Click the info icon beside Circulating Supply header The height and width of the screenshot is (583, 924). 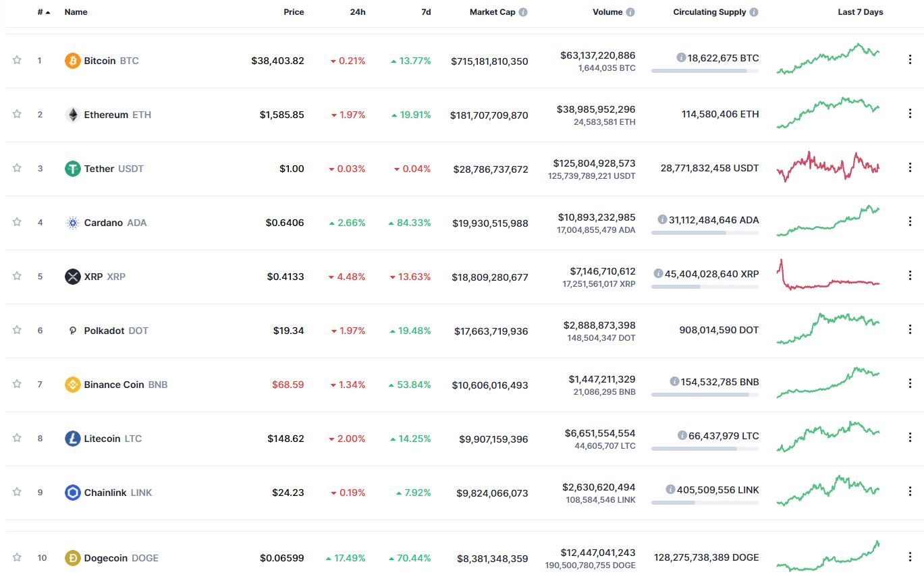pyautogui.click(x=754, y=12)
